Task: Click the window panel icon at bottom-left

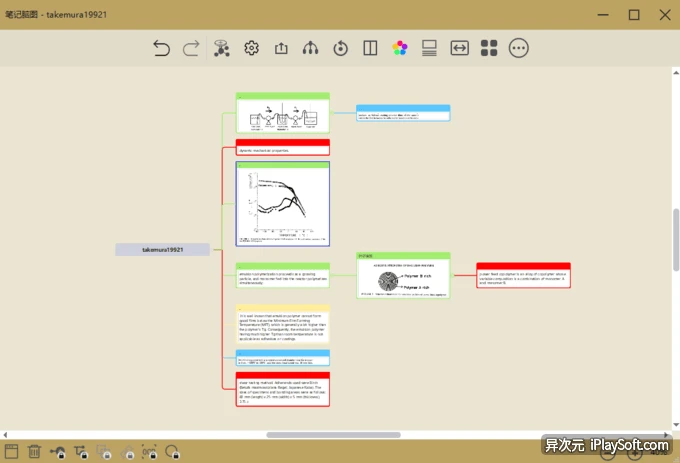Action: [12, 452]
